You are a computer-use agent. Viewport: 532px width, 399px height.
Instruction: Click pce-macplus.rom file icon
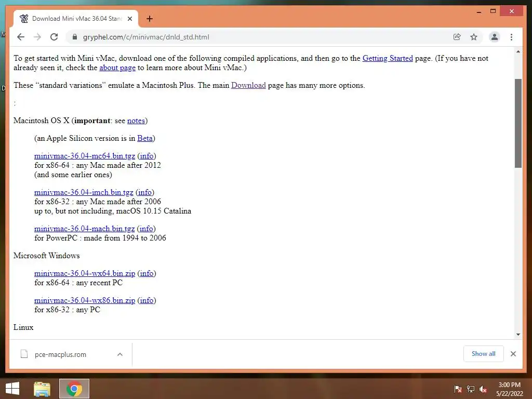[24, 354]
